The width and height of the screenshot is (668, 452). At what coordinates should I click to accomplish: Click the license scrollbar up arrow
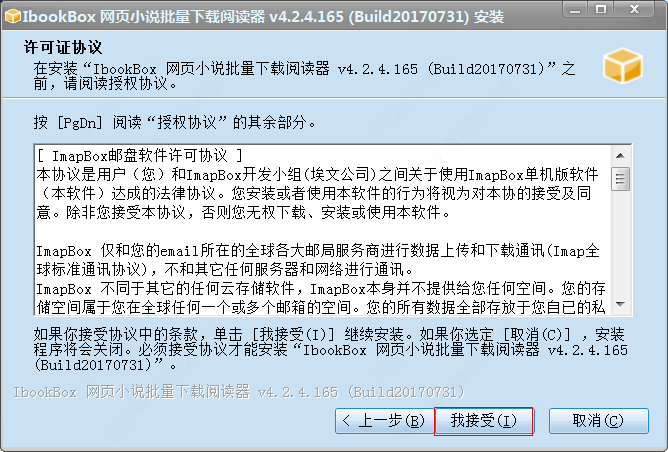coord(620,156)
